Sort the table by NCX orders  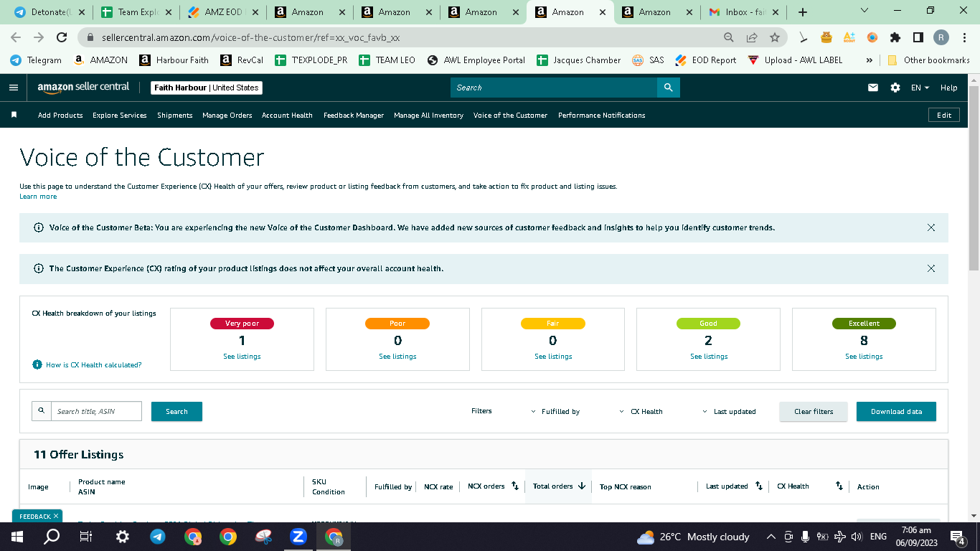click(x=515, y=486)
